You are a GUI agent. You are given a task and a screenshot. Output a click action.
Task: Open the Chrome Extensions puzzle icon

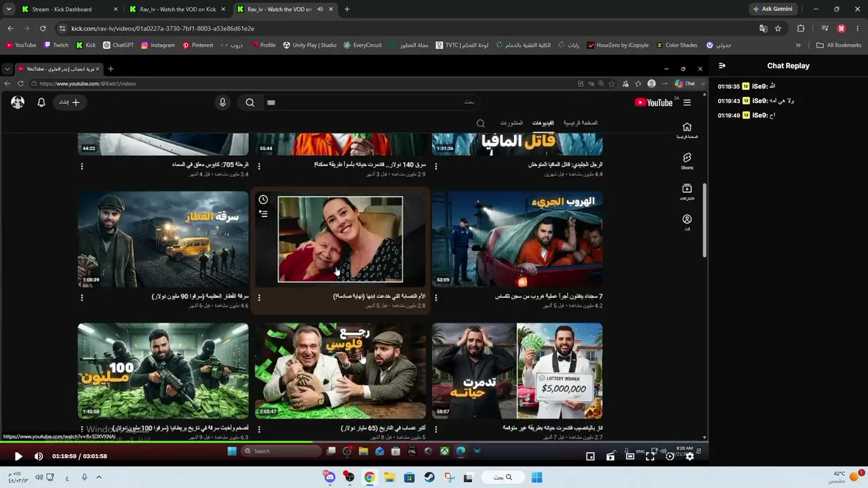click(x=801, y=28)
